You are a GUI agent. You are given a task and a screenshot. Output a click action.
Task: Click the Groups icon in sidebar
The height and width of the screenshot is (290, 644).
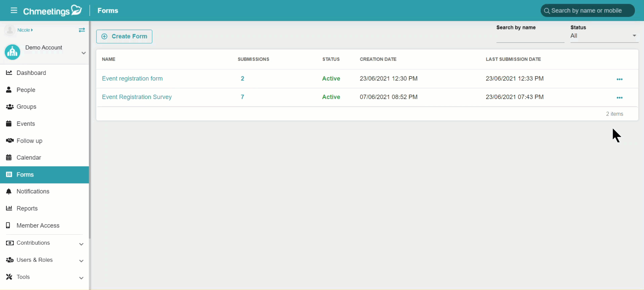click(9, 107)
